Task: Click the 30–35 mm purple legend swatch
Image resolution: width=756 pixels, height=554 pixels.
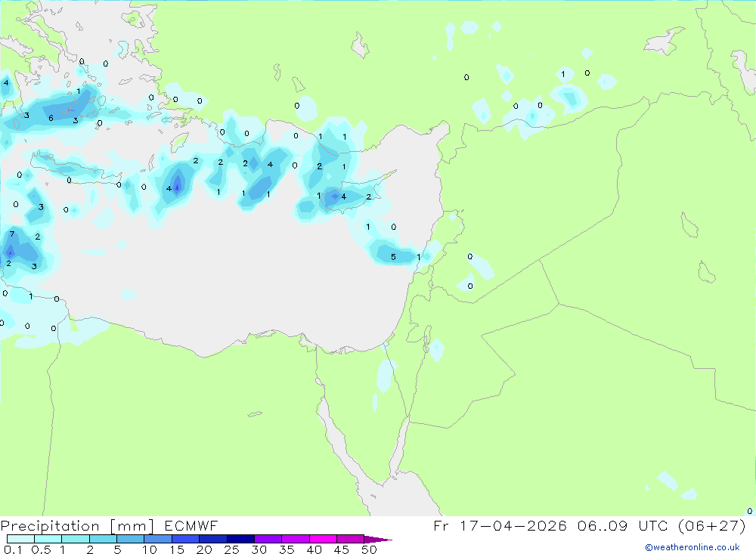Action: click(x=268, y=539)
